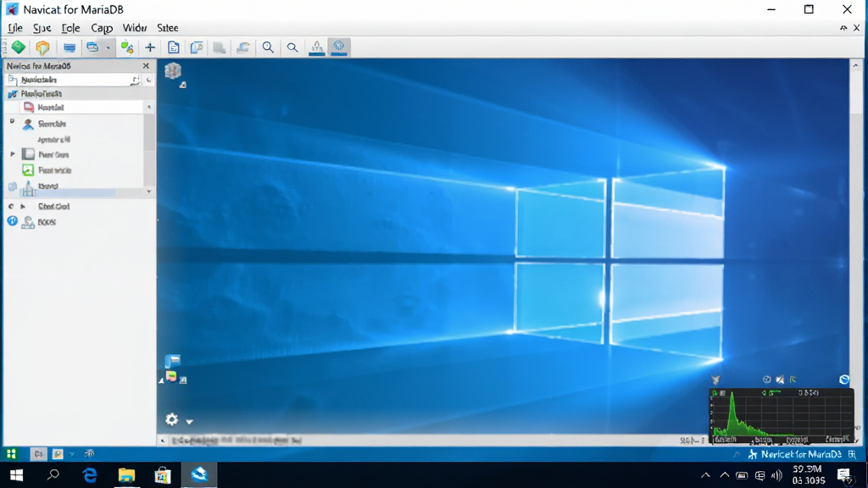Click the green picture tree icon
This screenshot has width=868, height=488.
[28, 169]
